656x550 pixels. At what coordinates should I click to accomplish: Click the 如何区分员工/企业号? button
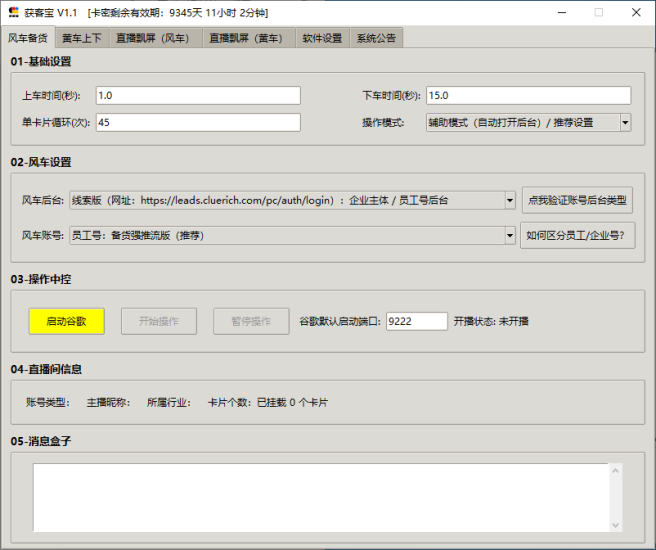pos(577,235)
